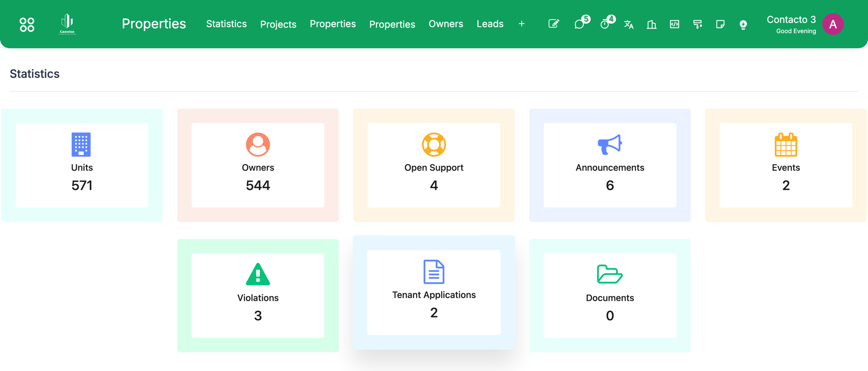Screen dimensions: 868x371
Task: Click the Units building icon
Action: coord(81,144)
